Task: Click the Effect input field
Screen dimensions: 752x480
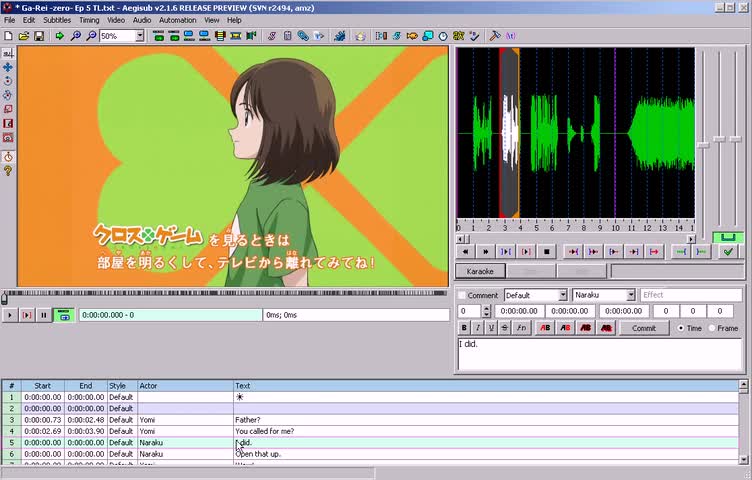Action: click(x=691, y=295)
